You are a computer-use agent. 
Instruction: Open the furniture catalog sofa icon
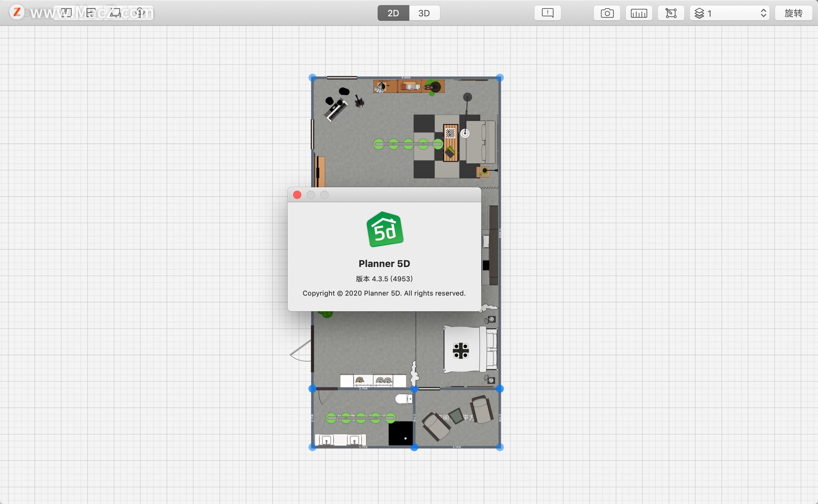[115, 13]
